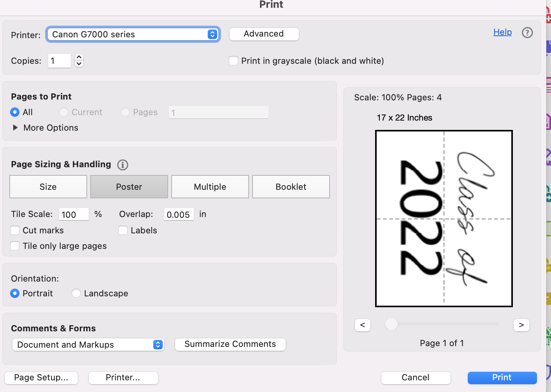Image resolution: width=551 pixels, height=392 pixels.
Task: Click the help question mark icon
Action: pos(527,33)
